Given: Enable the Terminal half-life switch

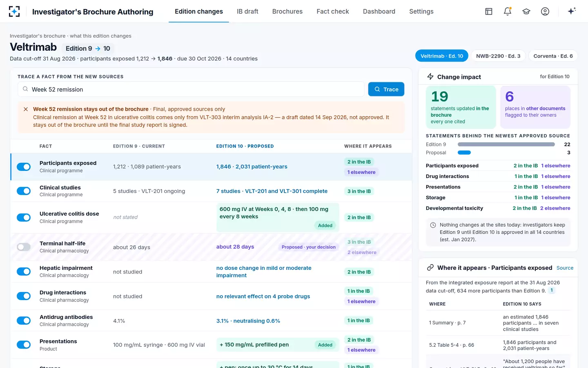Looking at the screenshot, I should click(24, 247).
